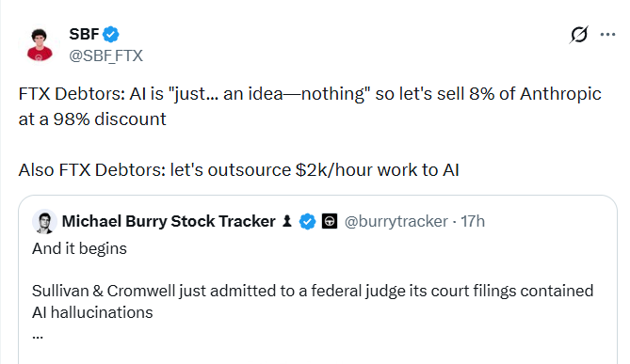The height and width of the screenshot is (364, 630).
Task: Click the chess pawn icon after Tracker
Action: pyautogui.click(x=287, y=221)
